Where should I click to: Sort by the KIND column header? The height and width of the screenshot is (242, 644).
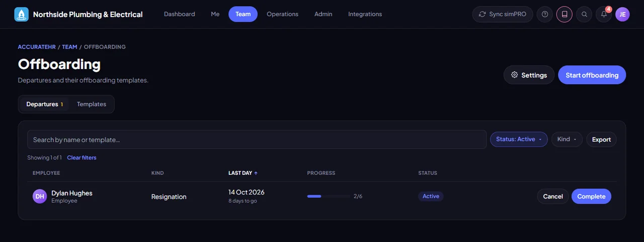[x=157, y=173]
